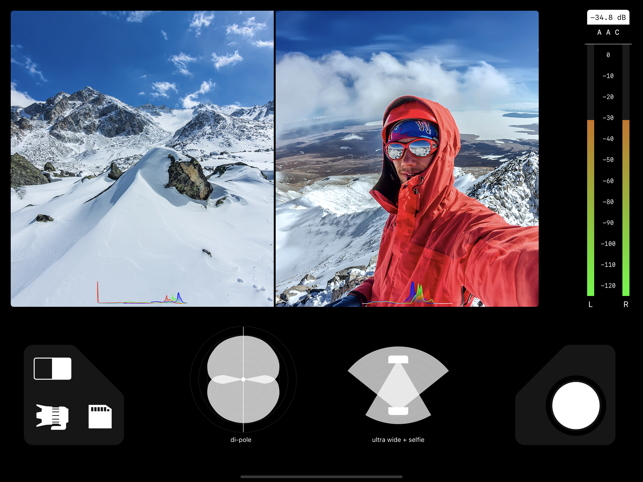Select the di-pole microphone pattern diagram
Viewport: 643px width, 482px height.
pos(243,379)
